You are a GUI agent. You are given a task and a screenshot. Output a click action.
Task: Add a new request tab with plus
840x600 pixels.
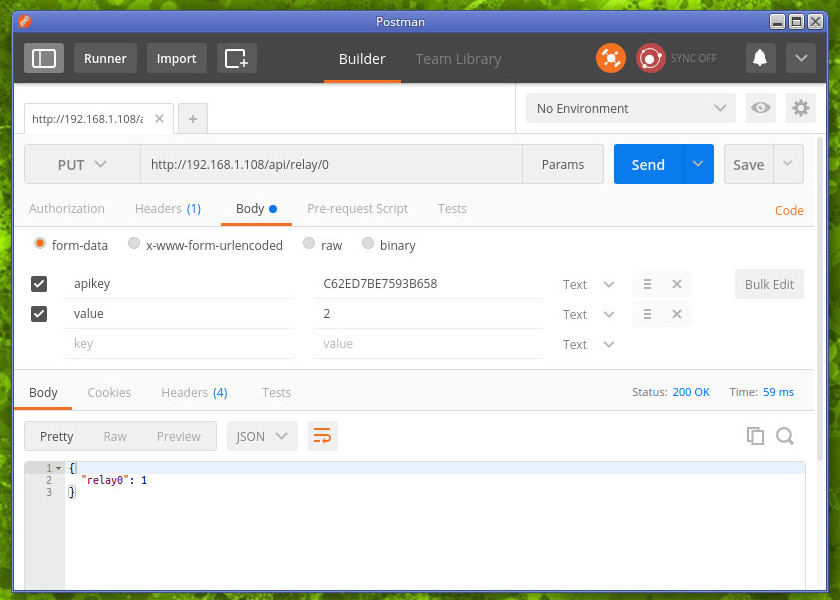[193, 118]
